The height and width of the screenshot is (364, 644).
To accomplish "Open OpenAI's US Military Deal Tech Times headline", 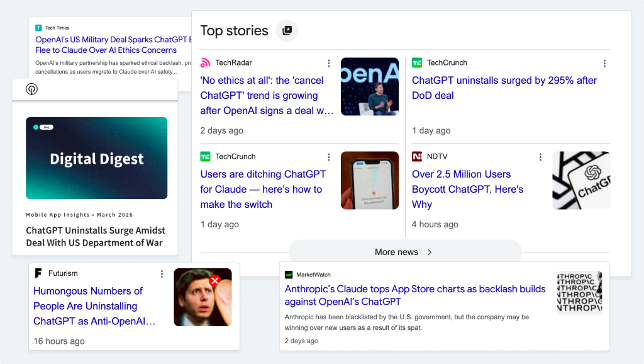I will pyautogui.click(x=113, y=45).
